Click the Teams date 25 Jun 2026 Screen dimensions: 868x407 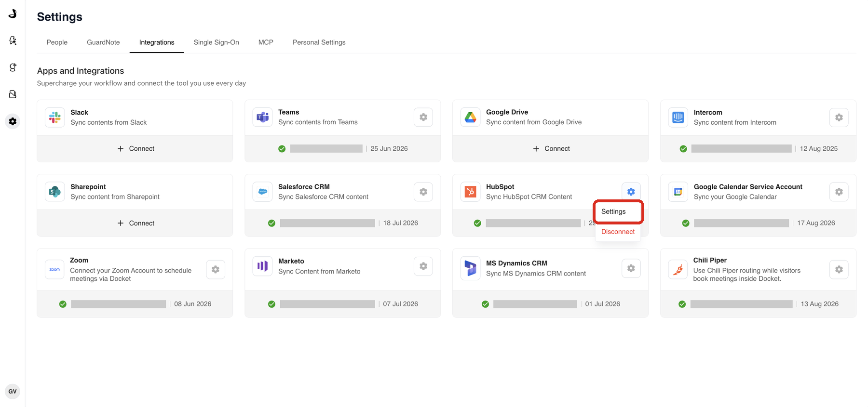pyautogui.click(x=389, y=149)
